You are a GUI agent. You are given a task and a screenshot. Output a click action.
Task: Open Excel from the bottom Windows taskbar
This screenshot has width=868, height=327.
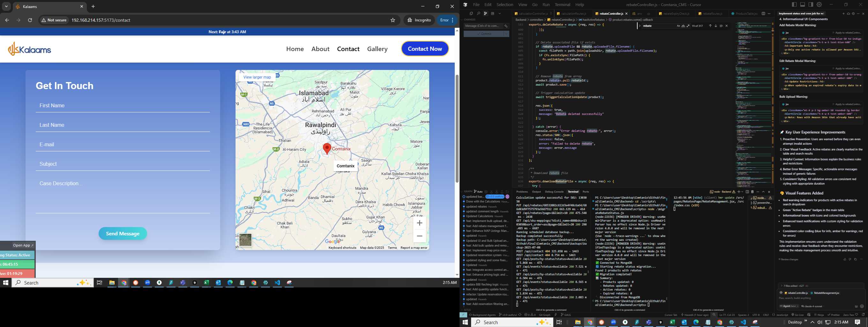(672, 322)
